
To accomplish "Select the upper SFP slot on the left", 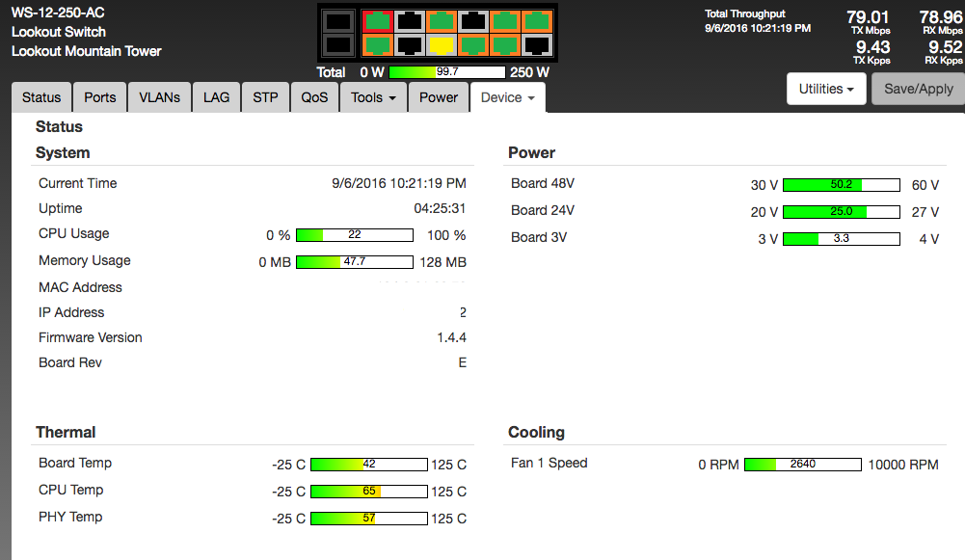I will (337, 20).
